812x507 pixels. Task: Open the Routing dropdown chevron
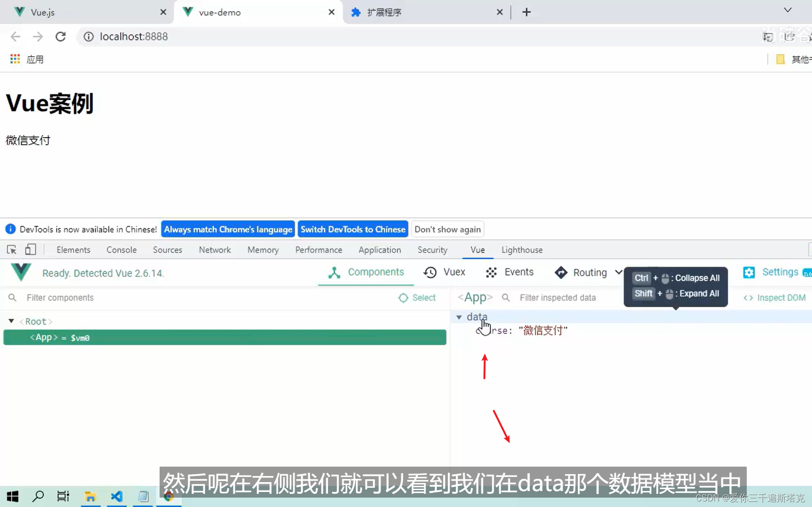click(x=618, y=272)
